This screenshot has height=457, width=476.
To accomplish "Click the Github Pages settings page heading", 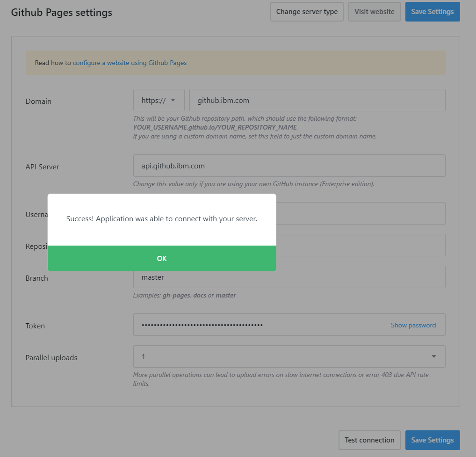I will (x=61, y=12).
